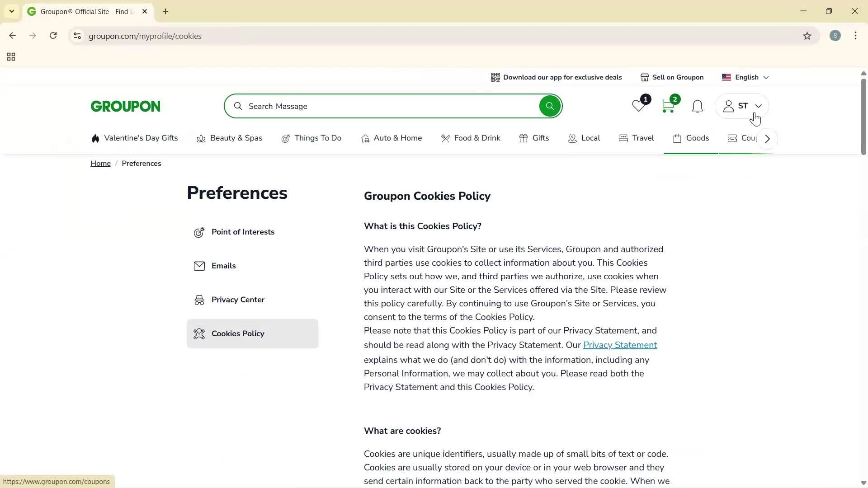868x488 pixels.
Task: Click the right arrow in the category navigation
Action: click(x=766, y=138)
